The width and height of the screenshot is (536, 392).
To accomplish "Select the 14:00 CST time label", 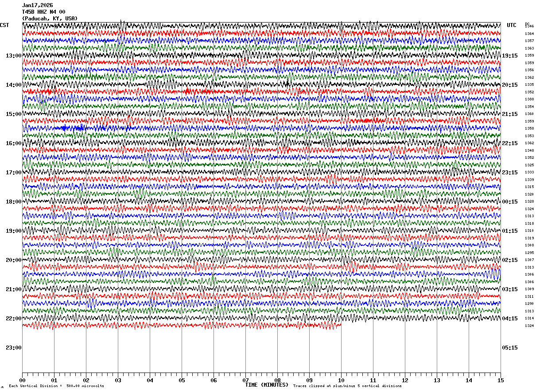I will pos(14,85).
